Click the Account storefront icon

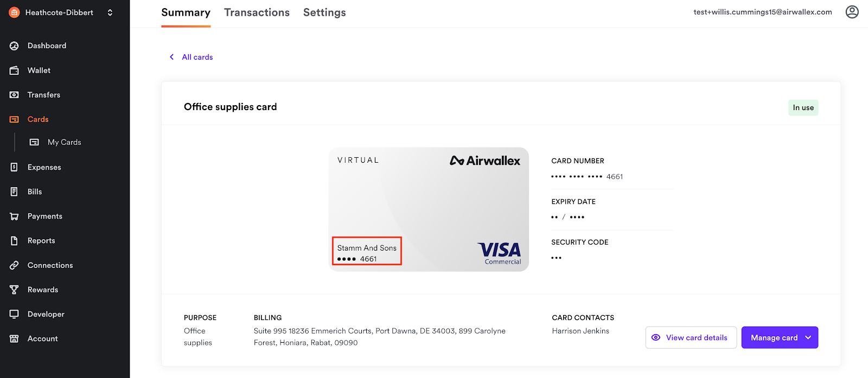click(14, 338)
